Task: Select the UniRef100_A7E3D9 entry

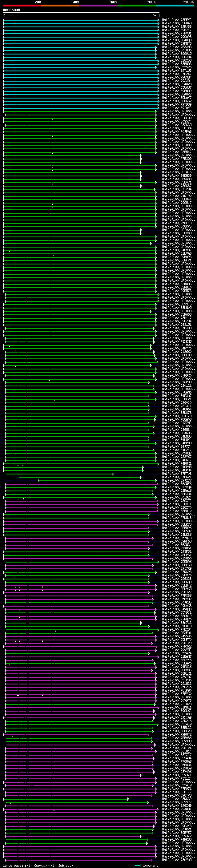Action: pyautogui.click(x=177, y=159)
